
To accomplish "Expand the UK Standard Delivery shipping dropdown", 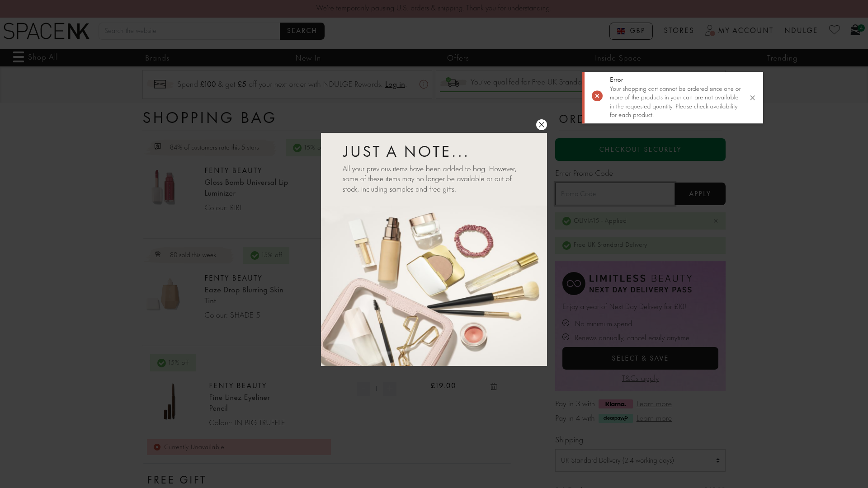I will click(x=640, y=460).
